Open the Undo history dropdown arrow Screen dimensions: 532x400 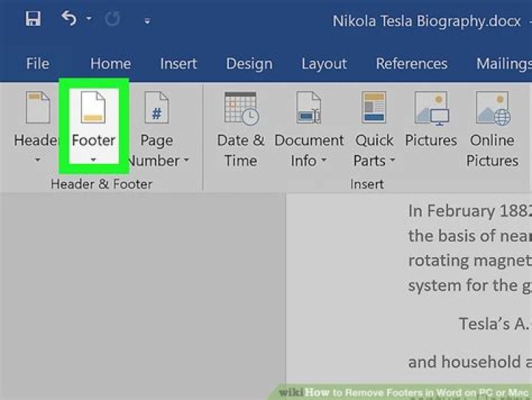(x=89, y=18)
